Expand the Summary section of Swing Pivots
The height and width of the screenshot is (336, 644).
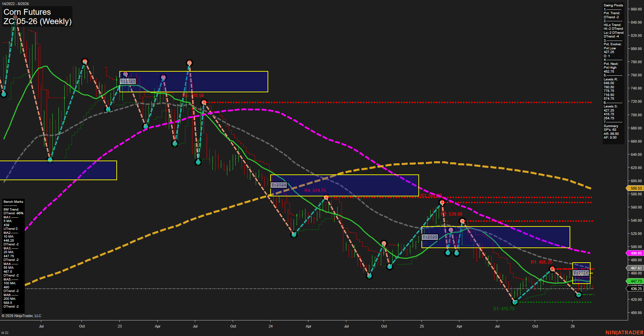(x=611, y=126)
